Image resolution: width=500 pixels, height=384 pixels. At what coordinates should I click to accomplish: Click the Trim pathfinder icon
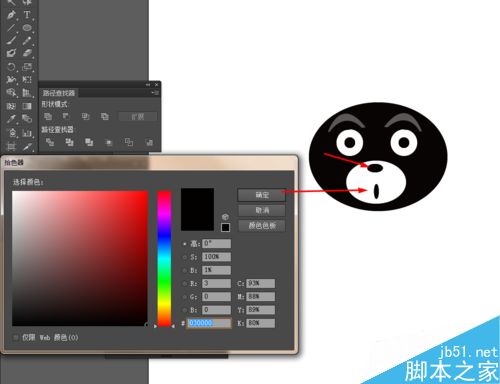point(69,142)
